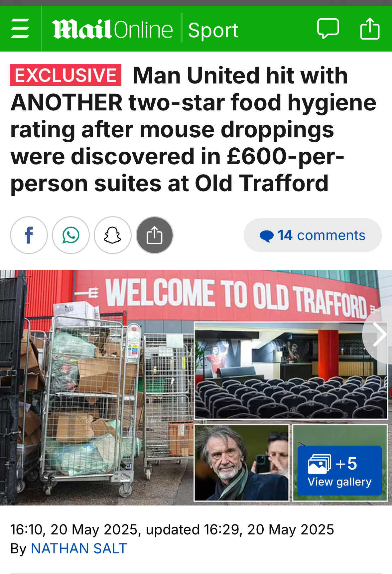392x574 pixels.
Task: Tap the red EXCLUSIVE badge
Action: pyautogui.click(x=65, y=75)
